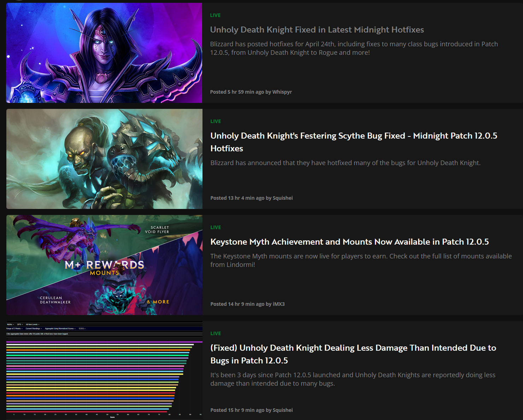The height and width of the screenshot is (420, 523).
Task: Click the summary "It's been 3 days since Patch 12.0.5"
Action: (x=353, y=379)
